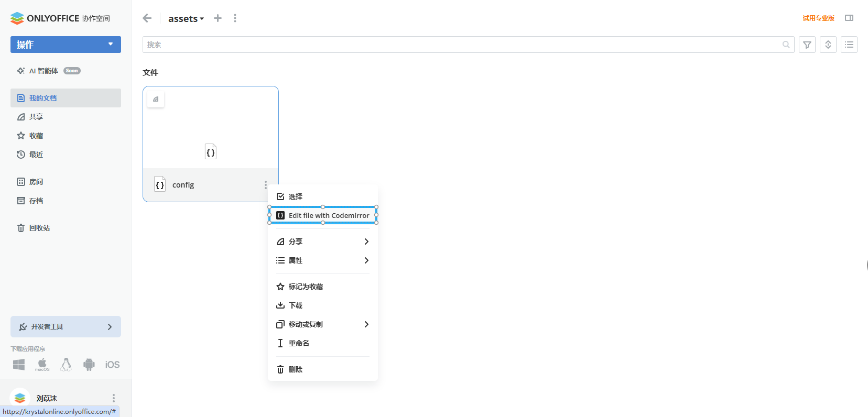Open the user profile options menu
This screenshot has height=417, width=868.
tap(114, 398)
